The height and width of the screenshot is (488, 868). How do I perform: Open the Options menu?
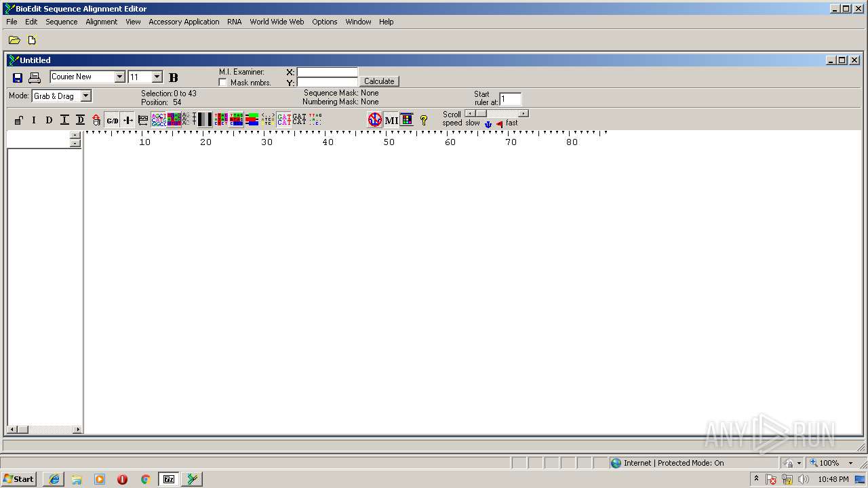(x=325, y=22)
